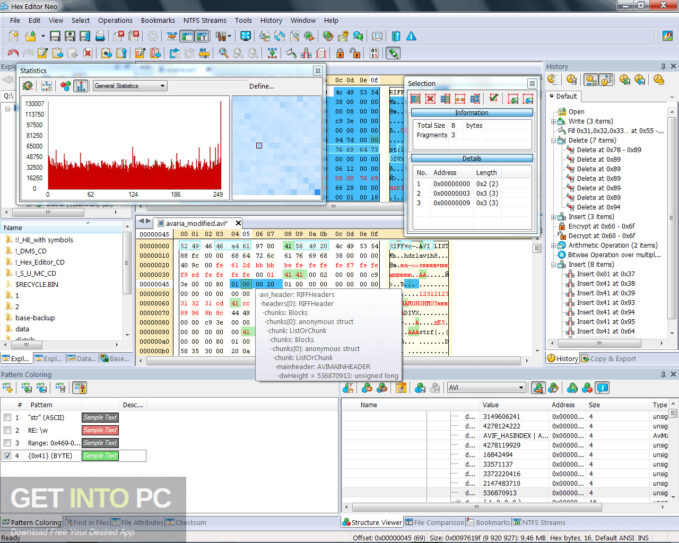Click the first icon in History panel toolbar

click(552, 79)
